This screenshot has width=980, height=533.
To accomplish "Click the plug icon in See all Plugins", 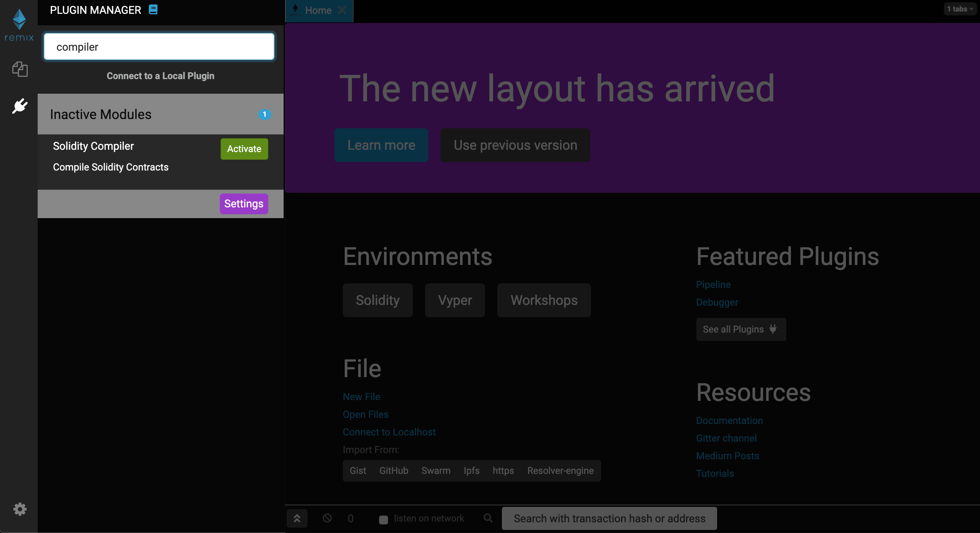I will [x=773, y=329].
